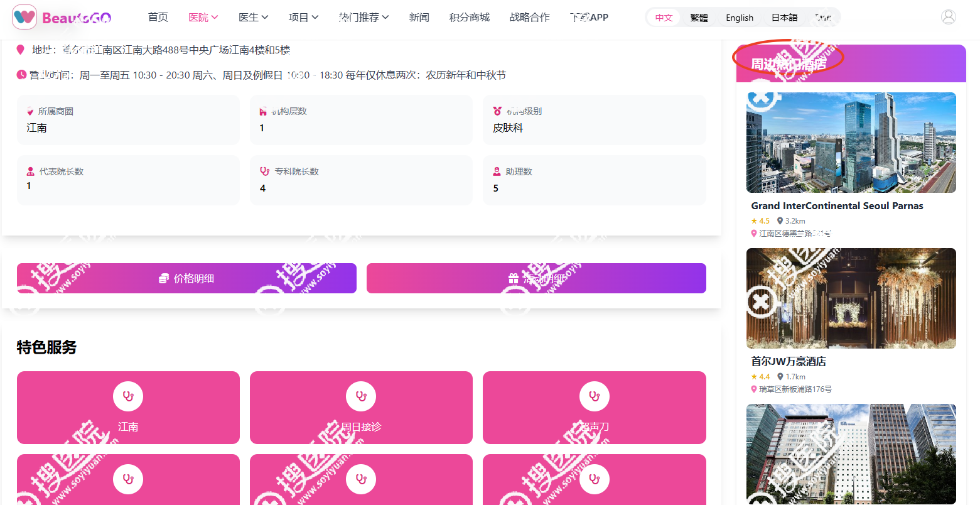Screen dimensions: 980x505
Task: Click the JW Marriott floral lobby photo
Action: tap(851, 298)
